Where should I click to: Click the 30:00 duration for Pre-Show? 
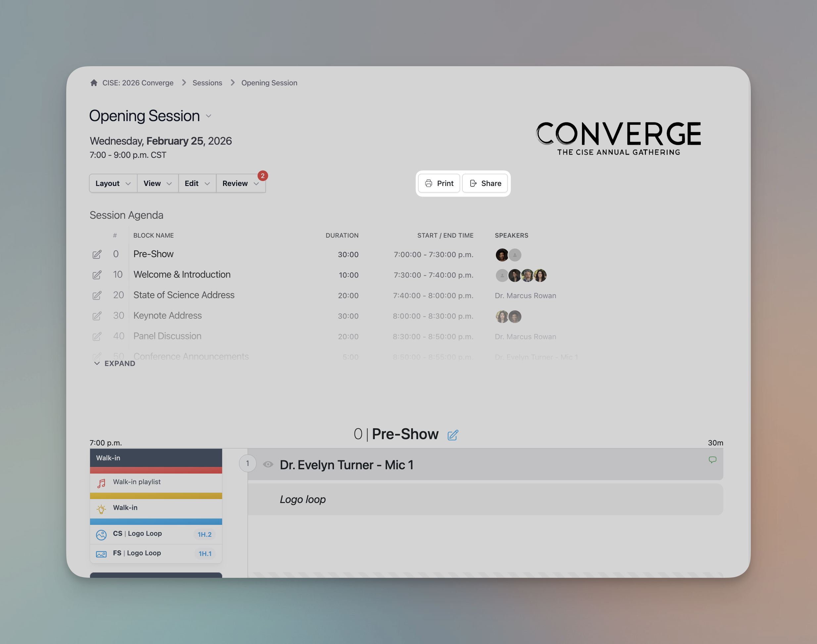348,254
